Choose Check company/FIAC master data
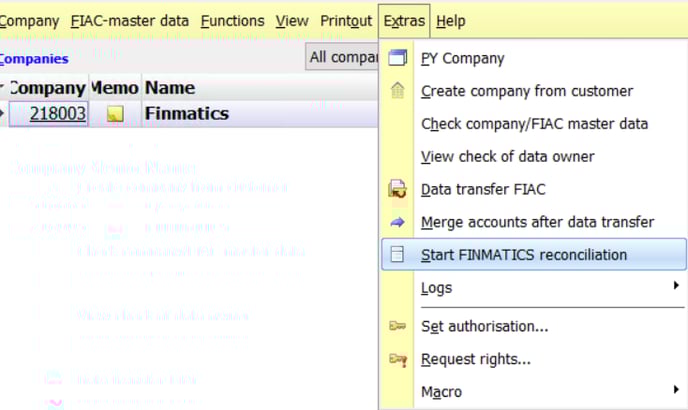Screen dimensions: 688x410 pos(534,124)
